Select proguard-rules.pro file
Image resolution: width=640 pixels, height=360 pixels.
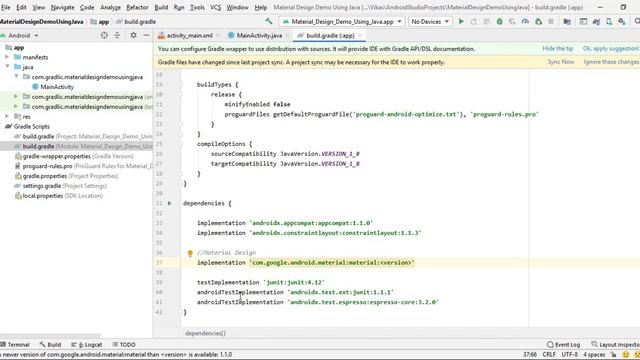click(83, 166)
